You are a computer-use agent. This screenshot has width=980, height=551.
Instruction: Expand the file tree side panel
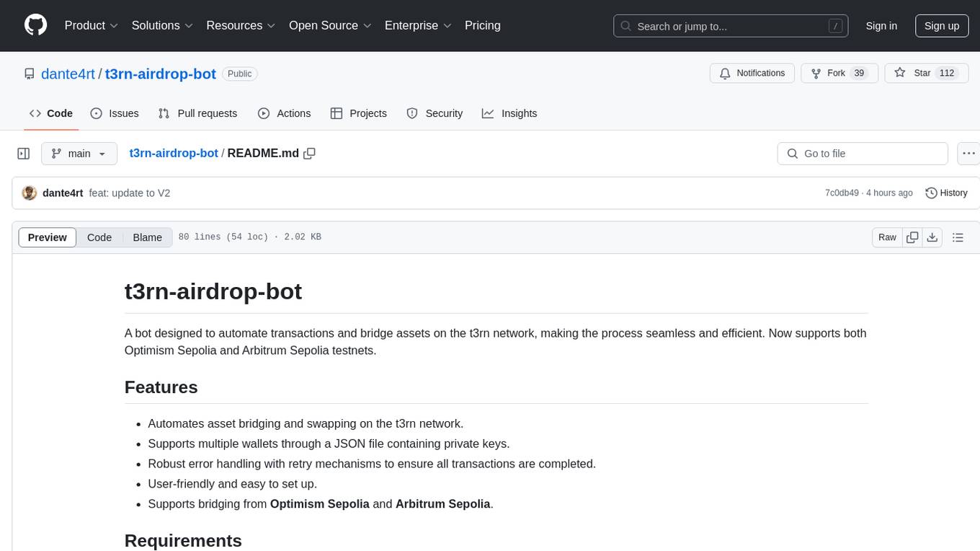(x=24, y=154)
